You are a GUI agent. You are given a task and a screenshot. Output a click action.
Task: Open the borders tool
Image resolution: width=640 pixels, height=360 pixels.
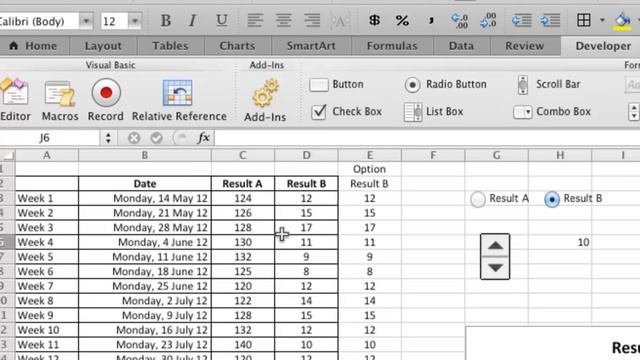[584, 20]
